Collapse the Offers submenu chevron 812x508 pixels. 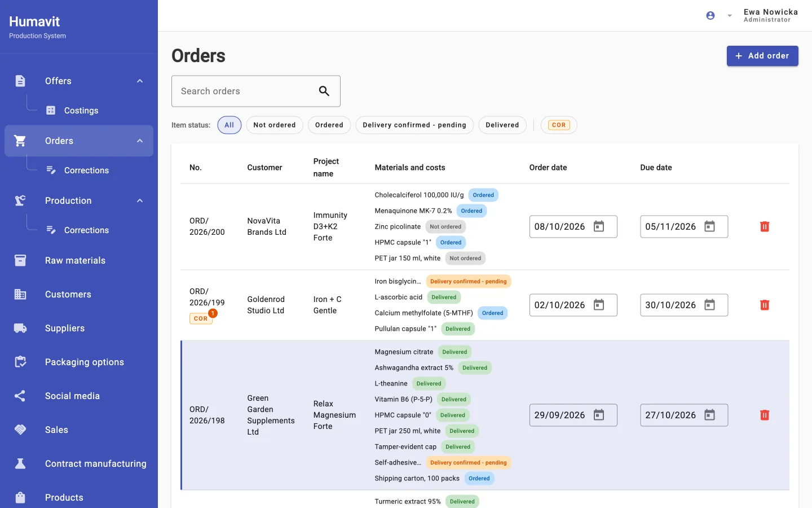click(140, 81)
